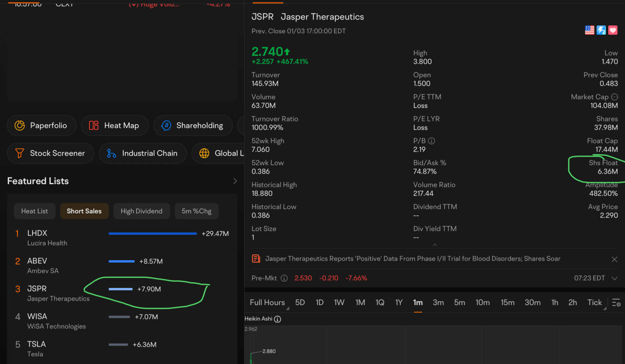The height and width of the screenshot is (364, 625).
Task: Click the Heikin Ashi info icon
Action: (x=277, y=319)
